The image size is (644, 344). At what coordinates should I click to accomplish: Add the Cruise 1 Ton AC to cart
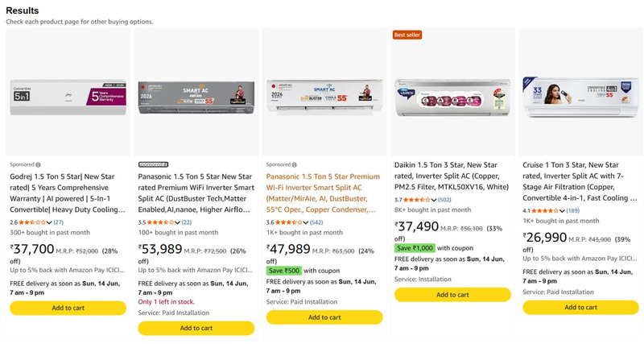click(580, 308)
